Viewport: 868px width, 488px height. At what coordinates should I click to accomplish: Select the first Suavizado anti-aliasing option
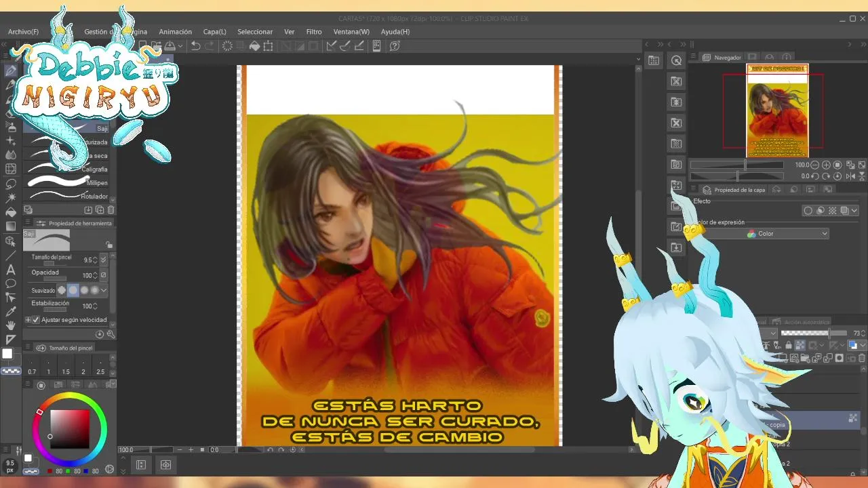[x=62, y=290]
